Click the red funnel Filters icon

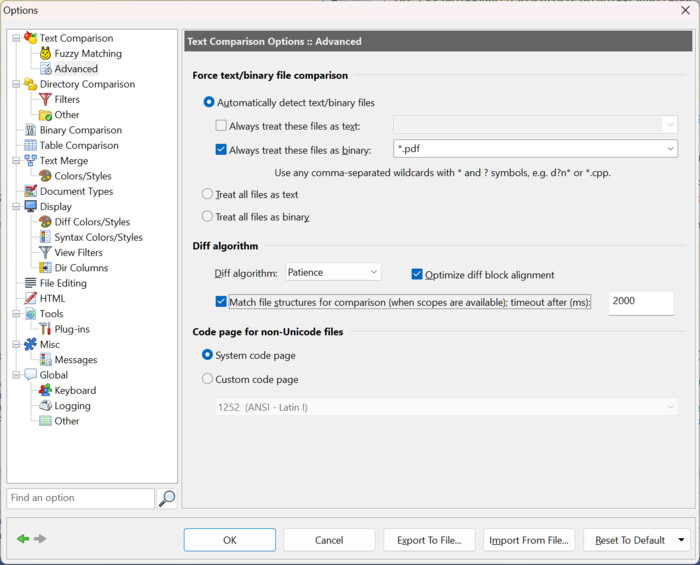click(x=45, y=99)
